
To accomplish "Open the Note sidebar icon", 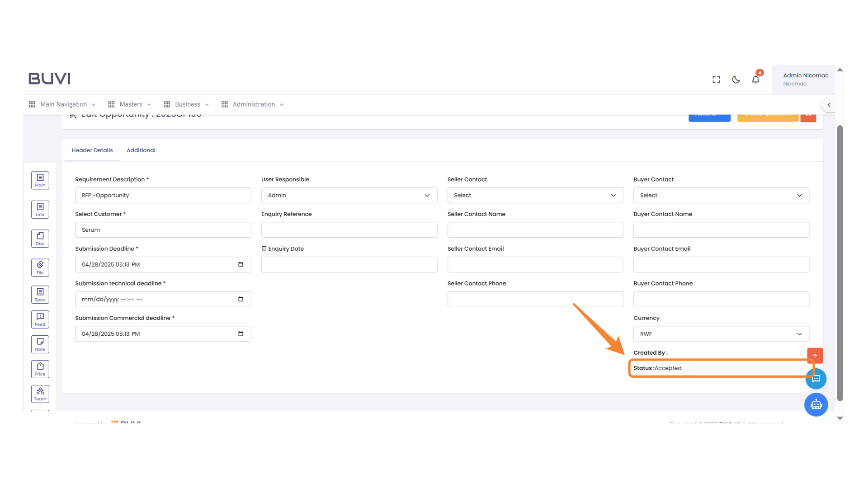I will pyautogui.click(x=40, y=344).
